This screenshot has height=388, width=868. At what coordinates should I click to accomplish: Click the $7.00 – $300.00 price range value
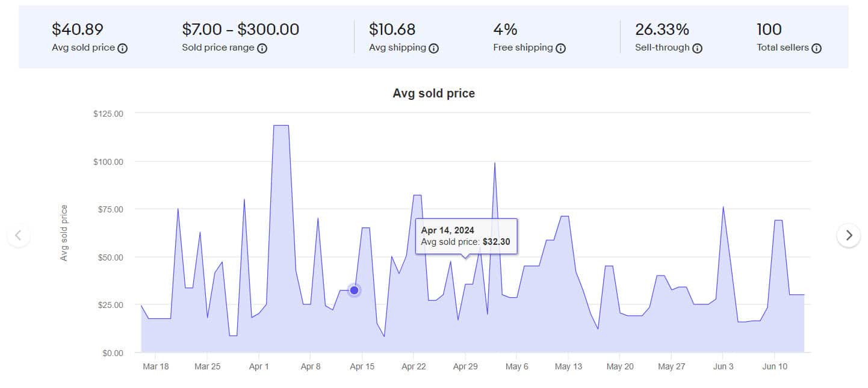click(240, 29)
